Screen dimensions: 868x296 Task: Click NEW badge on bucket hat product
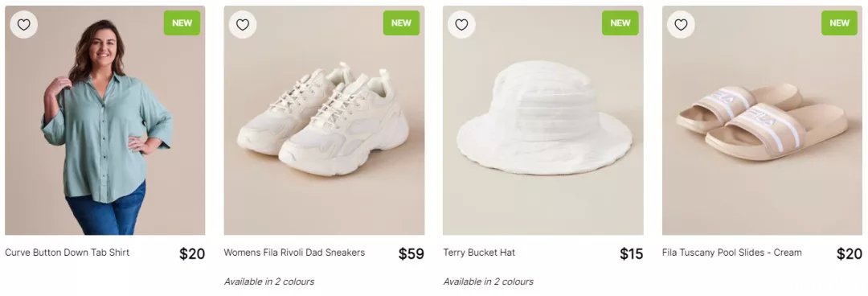[x=620, y=23]
